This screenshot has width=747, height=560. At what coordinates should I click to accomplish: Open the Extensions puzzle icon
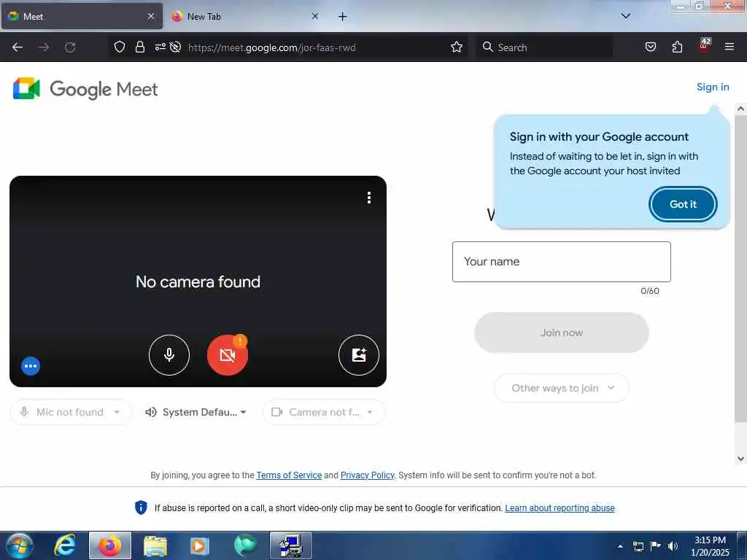tap(677, 47)
